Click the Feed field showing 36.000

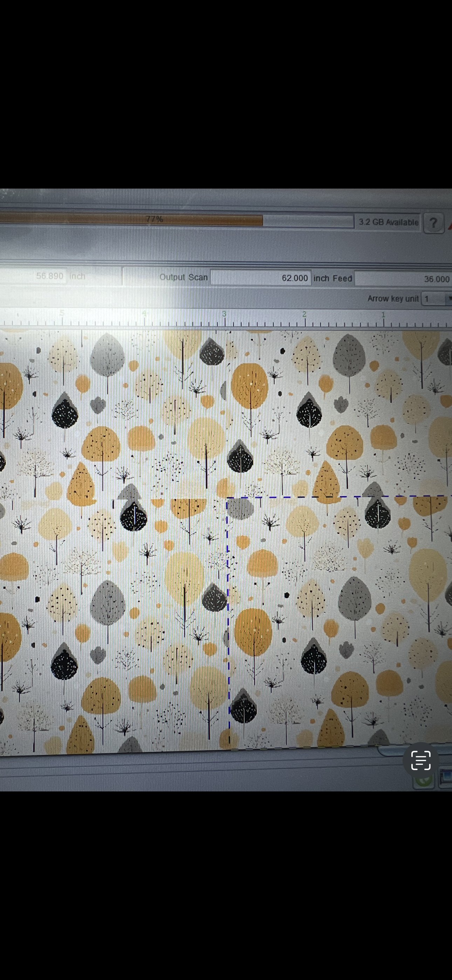[x=403, y=279]
